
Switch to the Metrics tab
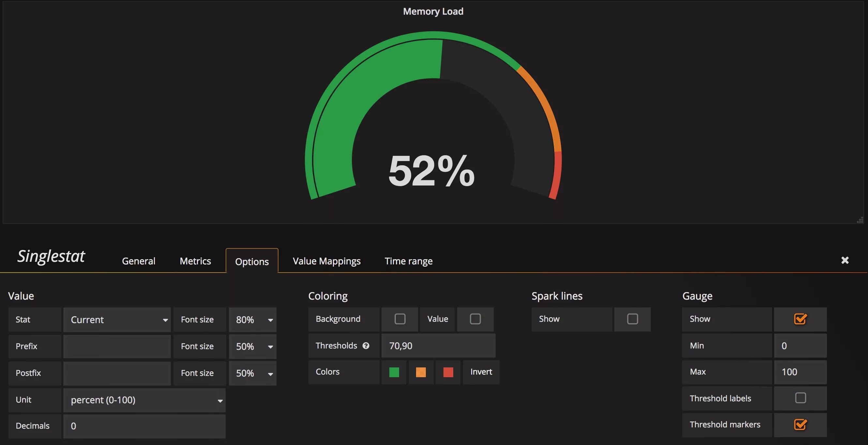point(195,261)
